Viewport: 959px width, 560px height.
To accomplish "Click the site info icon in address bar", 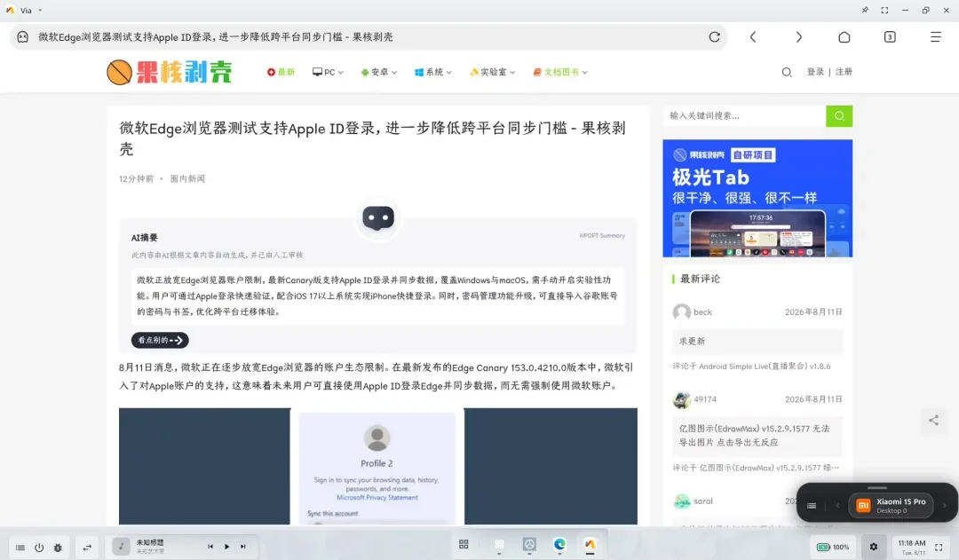I will [22, 36].
